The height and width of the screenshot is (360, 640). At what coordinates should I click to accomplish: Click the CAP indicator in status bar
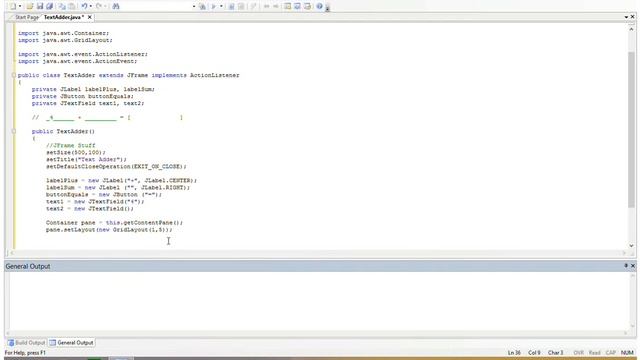[611, 353]
